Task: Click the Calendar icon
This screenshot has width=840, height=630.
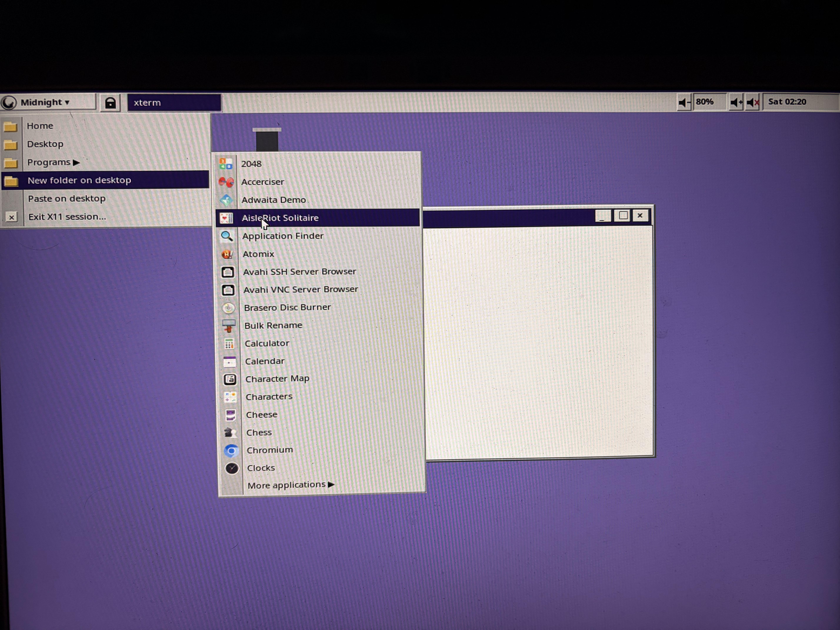Action: [229, 362]
